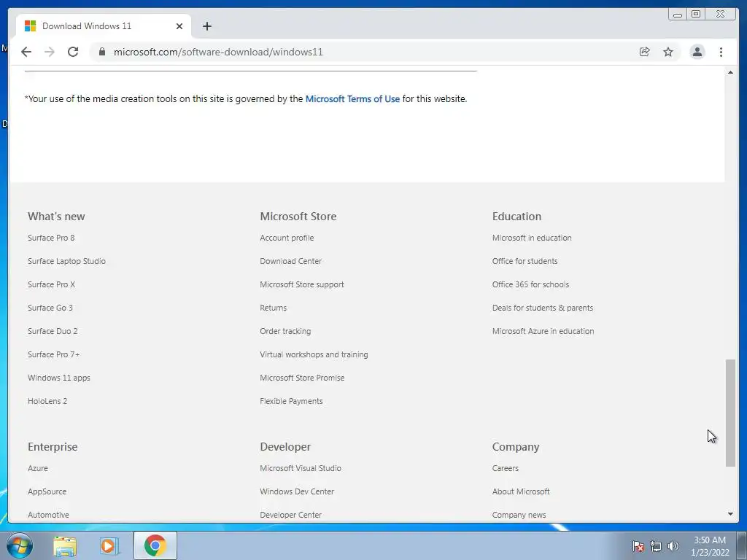Image resolution: width=747 pixels, height=560 pixels.
Task: Open a new tab with plus button
Action: coord(206,26)
